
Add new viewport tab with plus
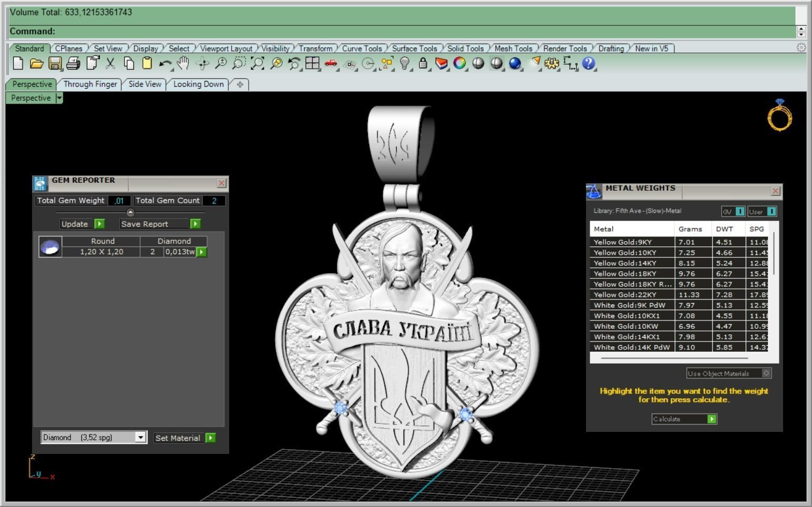click(240, 84)
